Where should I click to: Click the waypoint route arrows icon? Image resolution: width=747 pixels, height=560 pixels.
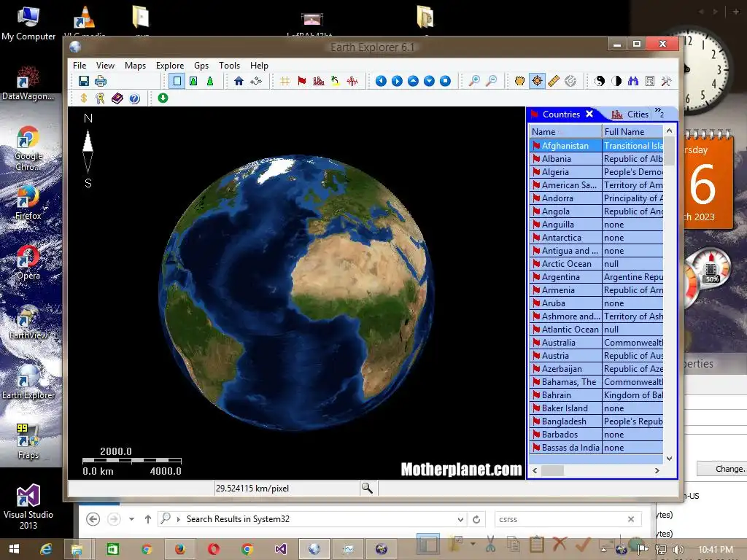point(256,81)
